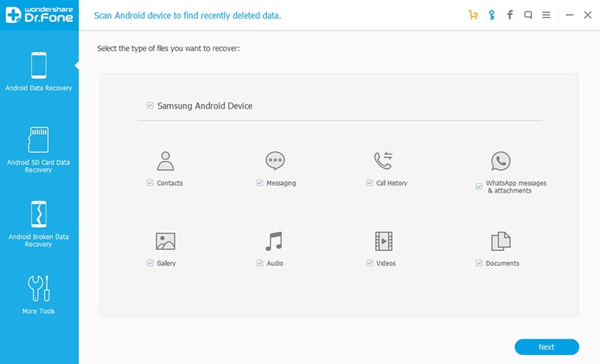Click the Wondershare Dr.Fone logo
600x364 pixels.
tap(38, 15)
